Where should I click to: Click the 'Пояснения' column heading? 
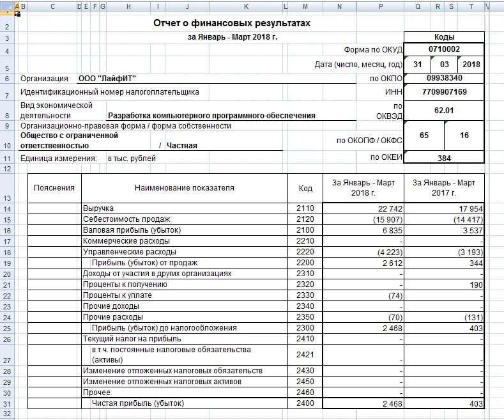tap(54, 188)
